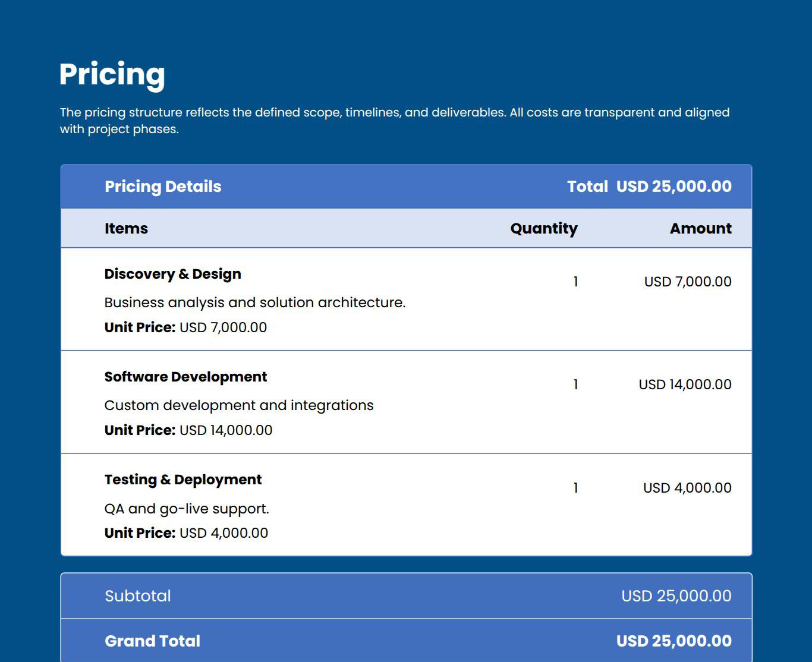
Task: Click the quantity value for Software Development
Action: (575, 384)
